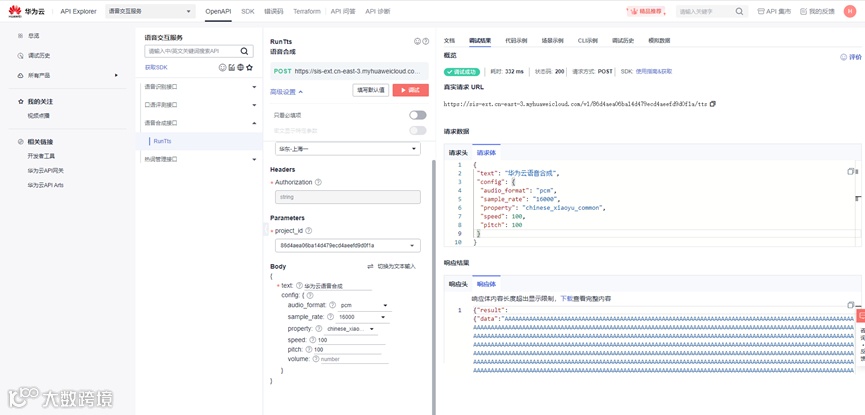Collapse the 高级设置 section
This screenshot has height=415, width=865.
[x=286, y=92]
